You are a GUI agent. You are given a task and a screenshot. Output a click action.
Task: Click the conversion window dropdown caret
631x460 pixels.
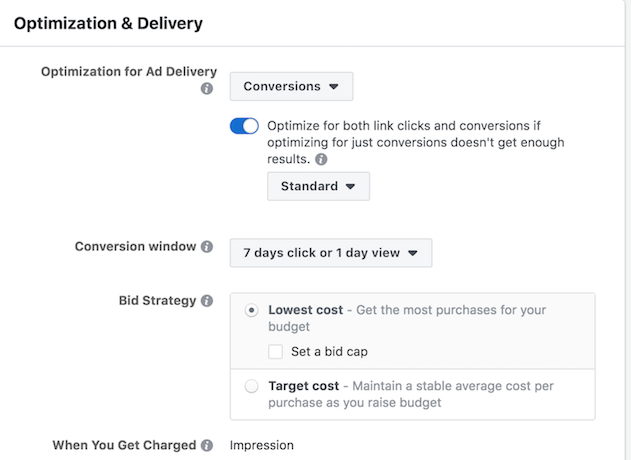412,253
